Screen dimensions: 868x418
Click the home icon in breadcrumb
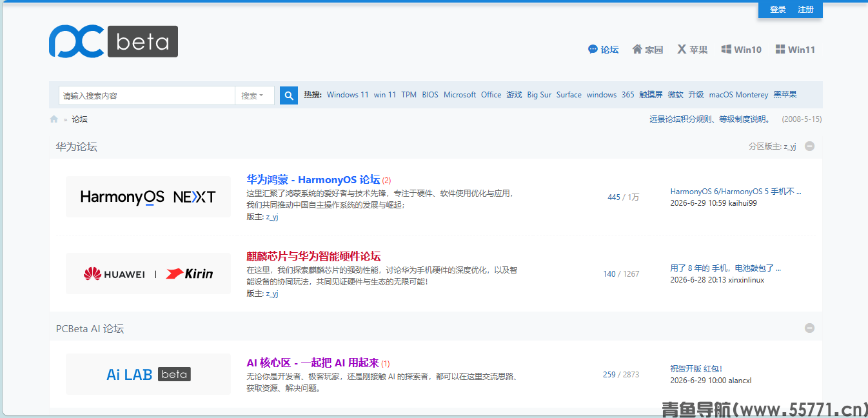click(x=54, y=119)
